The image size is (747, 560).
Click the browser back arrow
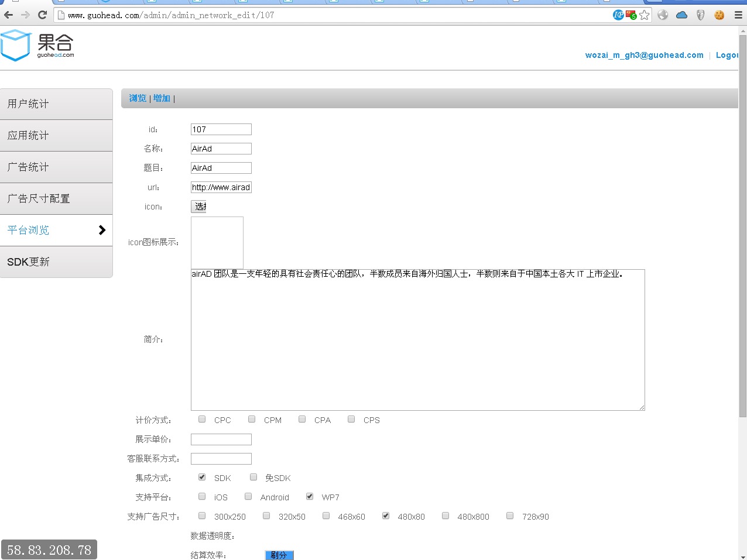(8, 15)
